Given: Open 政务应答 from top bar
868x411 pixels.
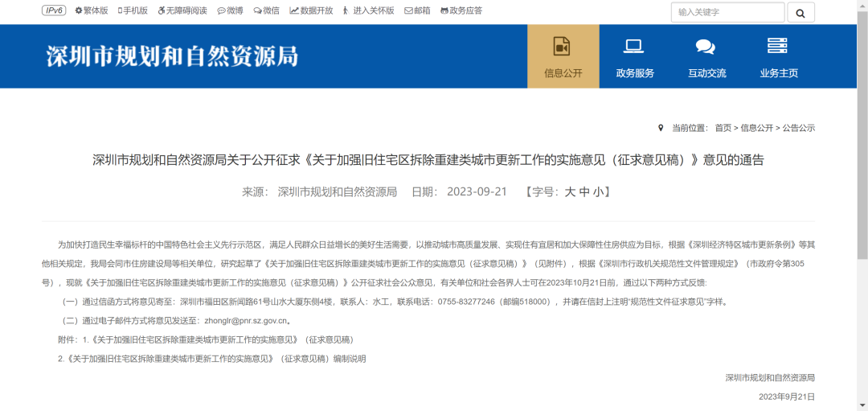Looking at the screenshot, I should pyautogui.click(x=461, y=10).
